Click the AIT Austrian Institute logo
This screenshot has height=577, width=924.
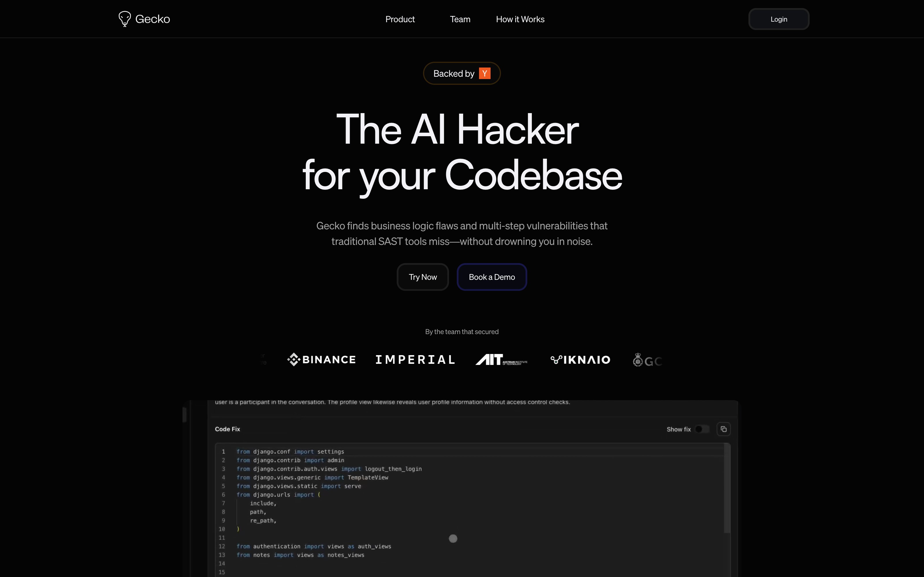[x=501, y=359]
